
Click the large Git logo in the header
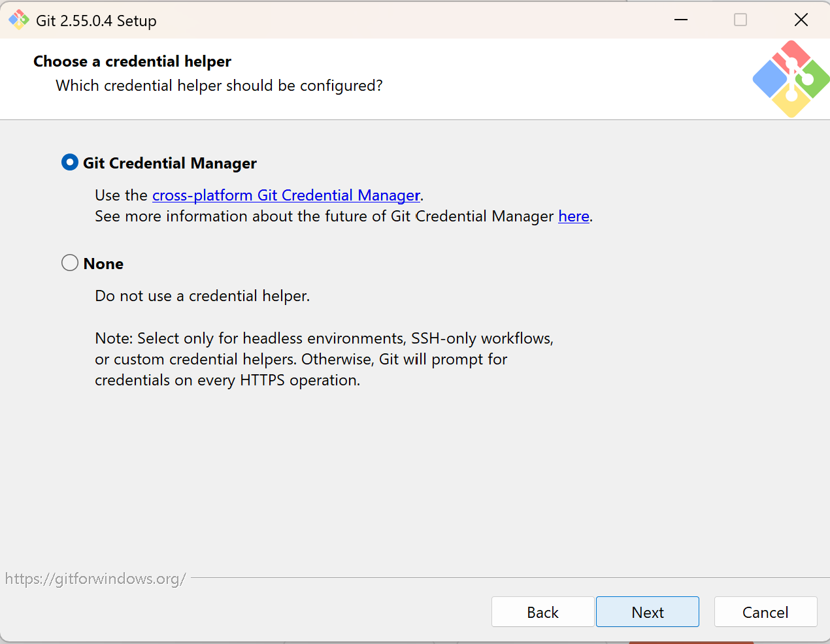[x=791, y=79]
